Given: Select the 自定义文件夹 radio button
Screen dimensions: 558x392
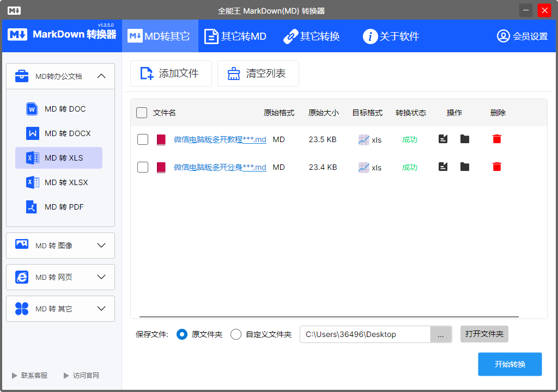Looking at the screenshot, I should click(236, 334).
